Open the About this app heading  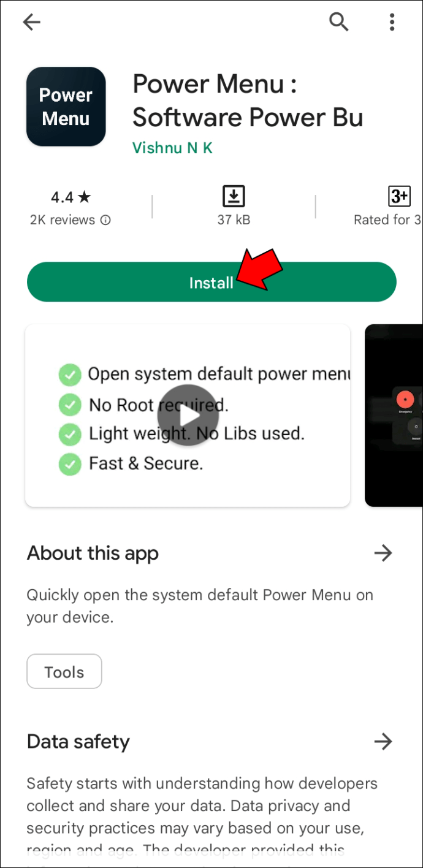coord(93,553)
